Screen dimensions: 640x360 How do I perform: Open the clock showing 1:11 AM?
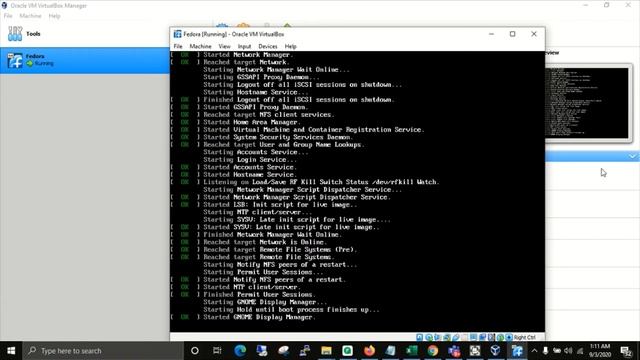coord(600,351)
